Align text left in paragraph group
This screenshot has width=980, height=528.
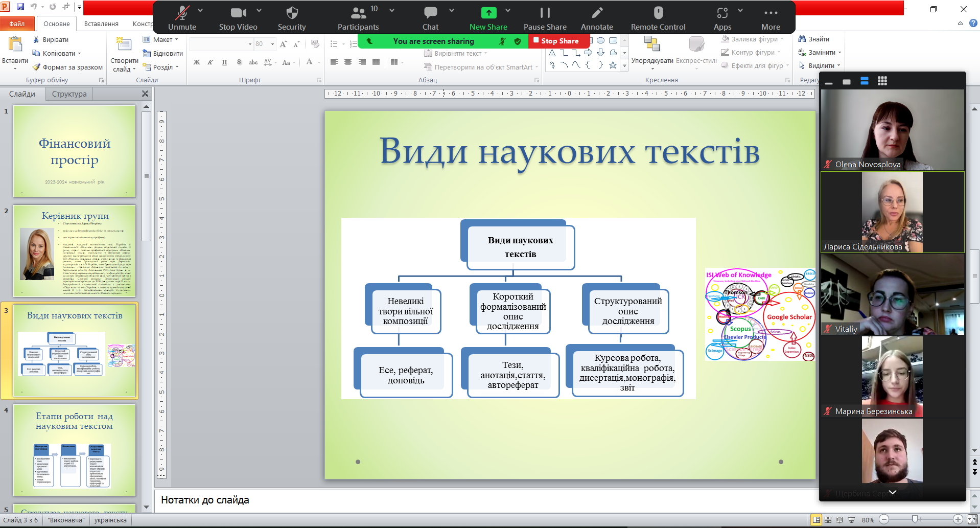point(334,62)
